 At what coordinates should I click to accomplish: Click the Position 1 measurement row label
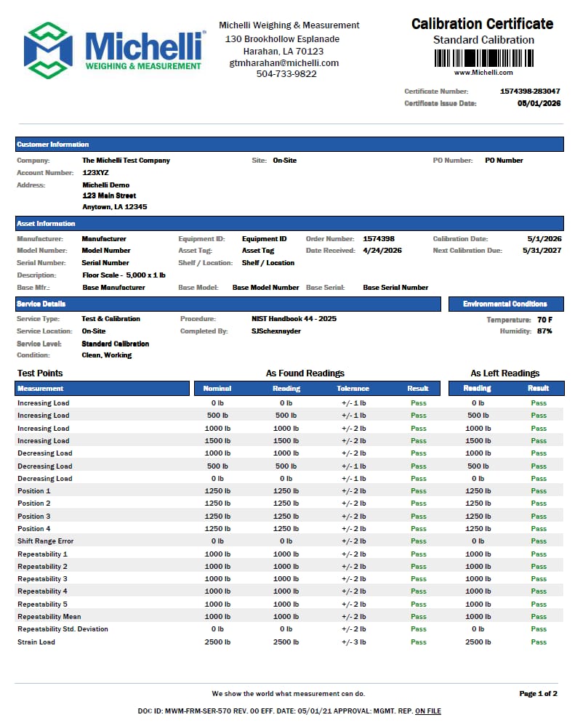[x=34, y=490]
